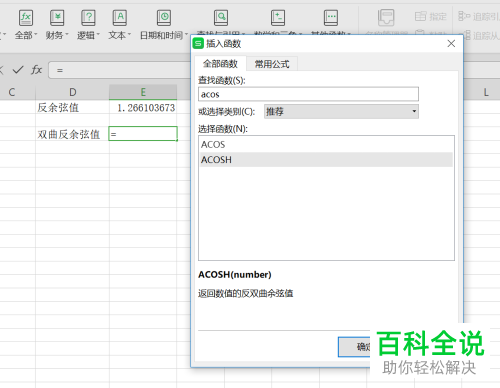Click cell containing 双曲反余弦值

pos(73,134)
